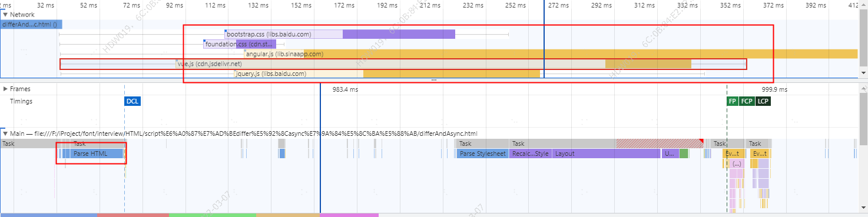868x217 pixels.
Task: Expand the Frames track
Action: 5,89
